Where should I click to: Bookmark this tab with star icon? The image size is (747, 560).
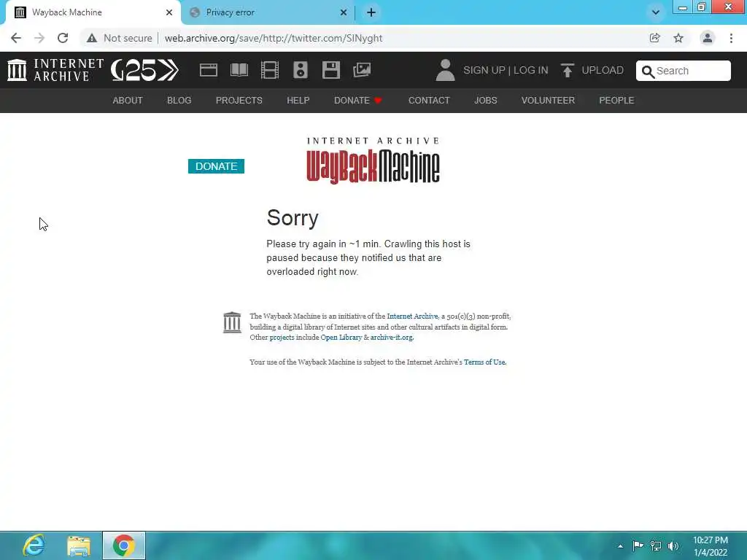click(x=678, y=38)
